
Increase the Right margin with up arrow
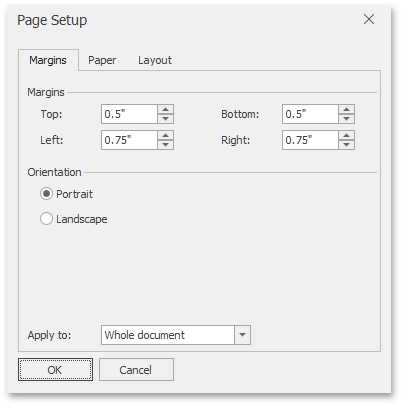pyautogui.click(x=346, y=135)
